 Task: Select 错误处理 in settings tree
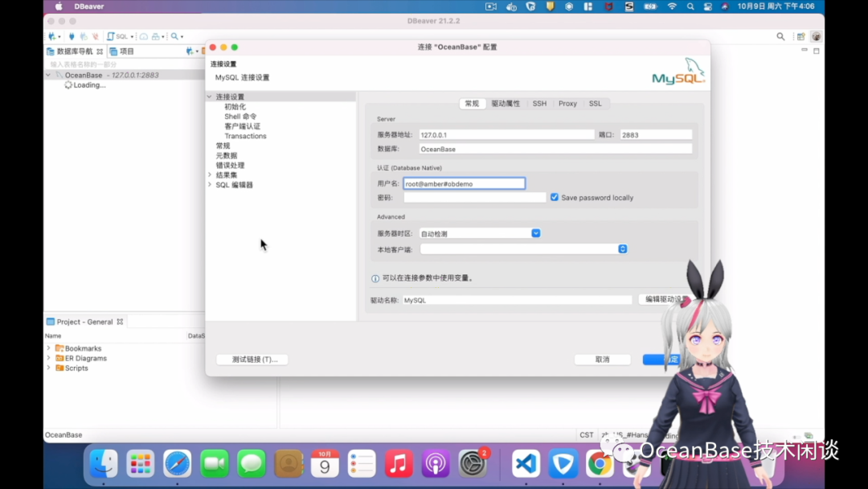pos(231,165)
